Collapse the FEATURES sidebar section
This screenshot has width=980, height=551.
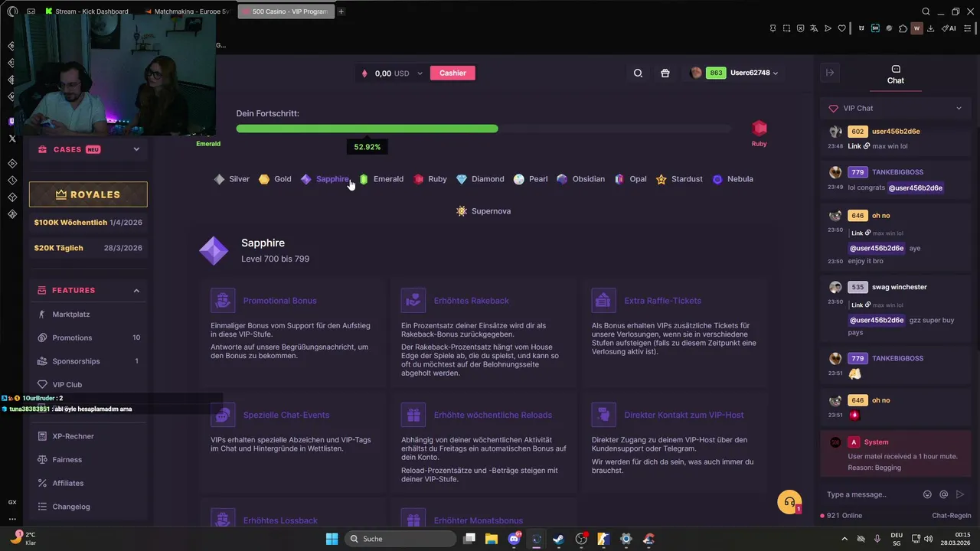(136, 290)
